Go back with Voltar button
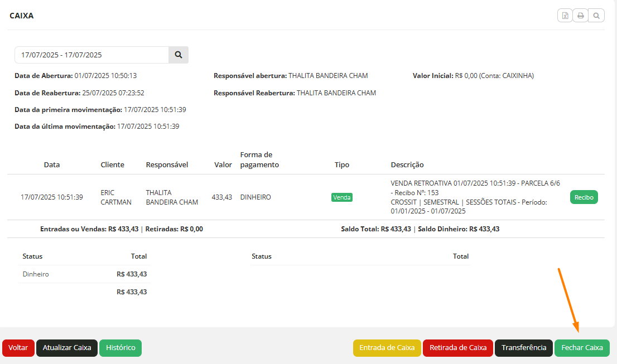 click(x=18, y=348)
